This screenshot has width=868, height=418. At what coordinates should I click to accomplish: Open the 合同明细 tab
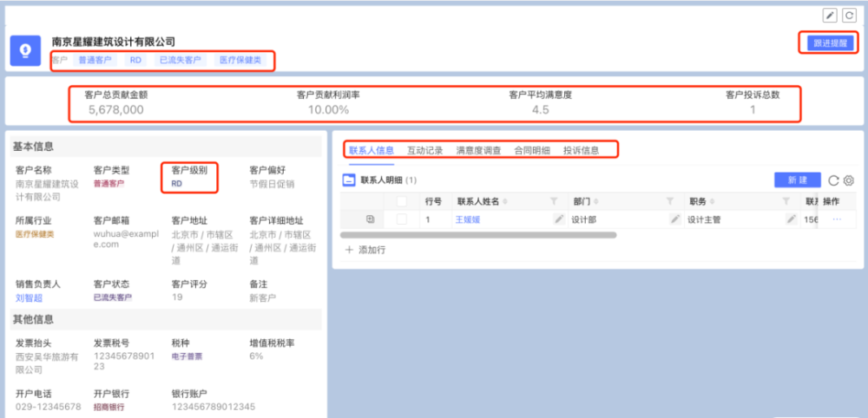pyautogui.click(x=532, y=150)
